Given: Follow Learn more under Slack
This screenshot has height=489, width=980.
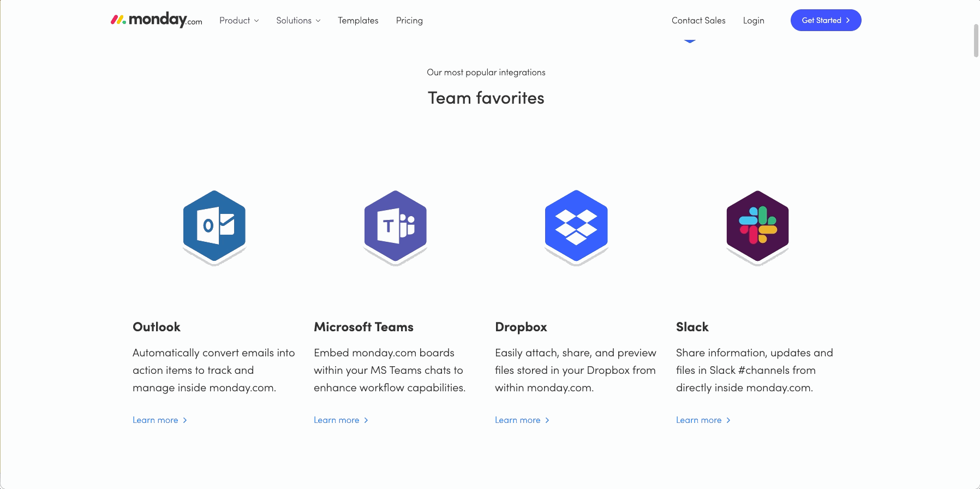Looking at the screenshot, I should coord(703,420).
